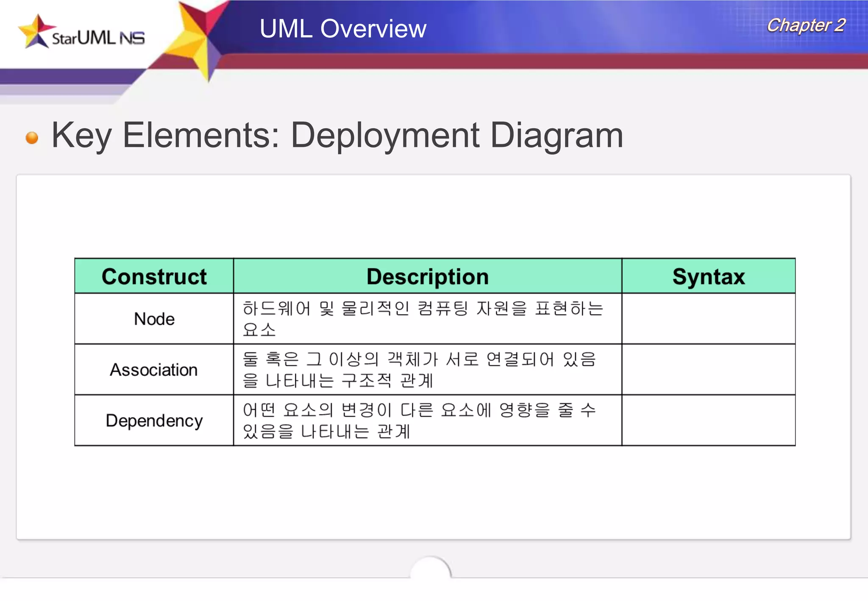Screen dimensions: 868x601
Task: Click the "Dependency" cell
Action: coord(154,420)
